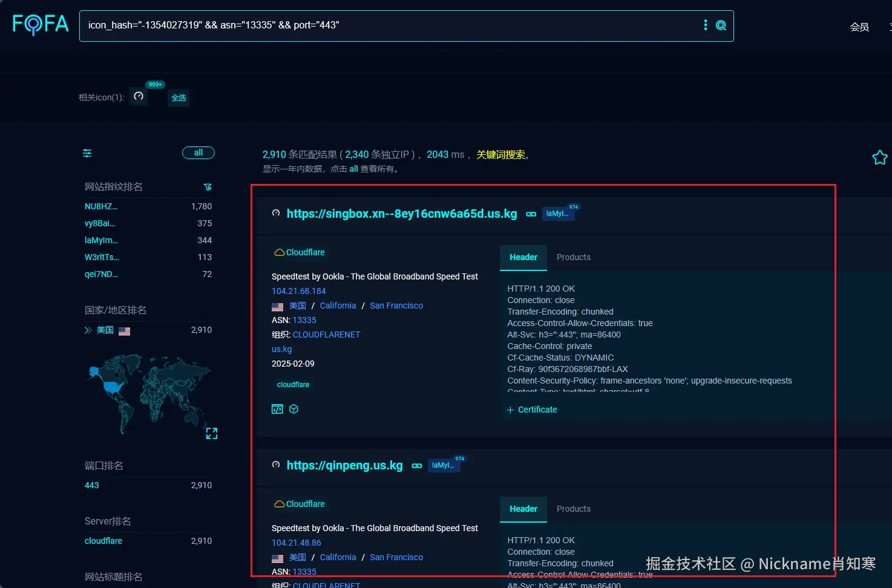Click California in the qinpeng result
The width and height of the screenshot is (892, 588).
[338, 557]
